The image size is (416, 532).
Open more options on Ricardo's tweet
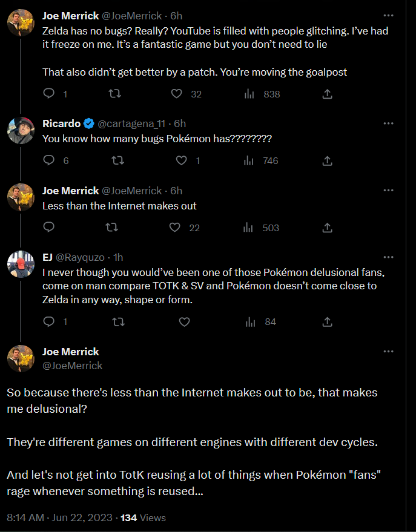tap(389, 123)
